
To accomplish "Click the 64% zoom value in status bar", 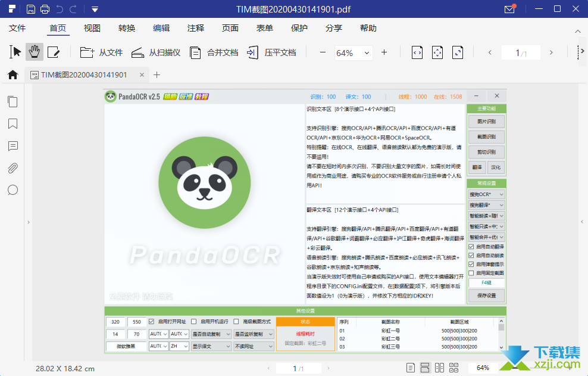I will point(483,368).
